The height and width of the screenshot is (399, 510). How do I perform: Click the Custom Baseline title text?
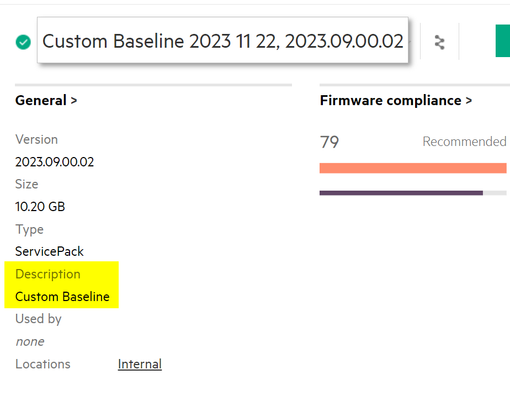223,41
